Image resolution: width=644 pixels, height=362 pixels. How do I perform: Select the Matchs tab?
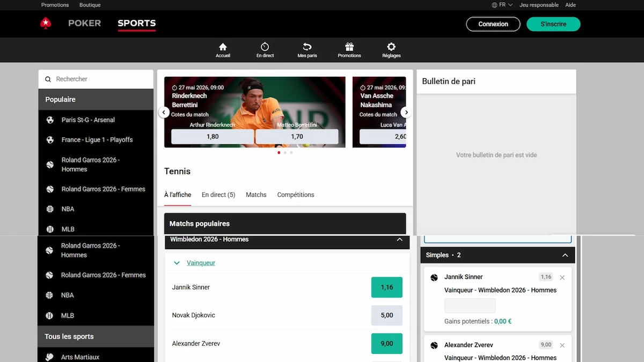[256, 195]
